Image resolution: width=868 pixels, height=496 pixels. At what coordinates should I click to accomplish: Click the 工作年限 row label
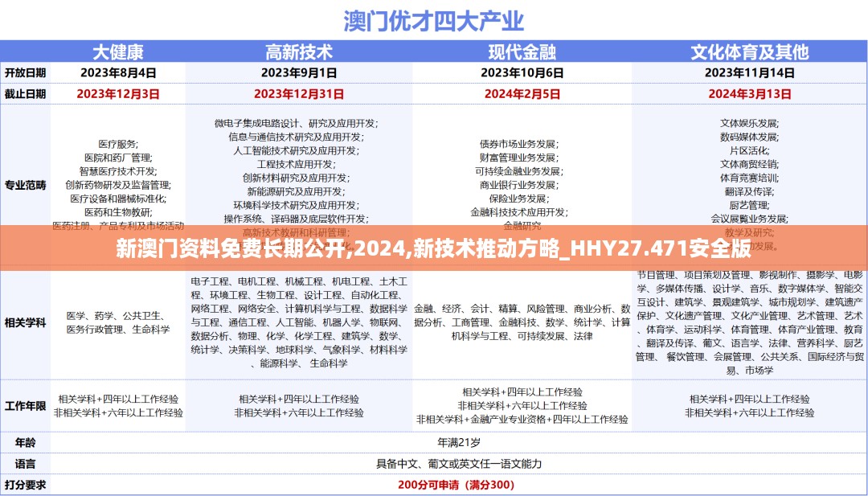pyautogui.click(x=26, y=405)
